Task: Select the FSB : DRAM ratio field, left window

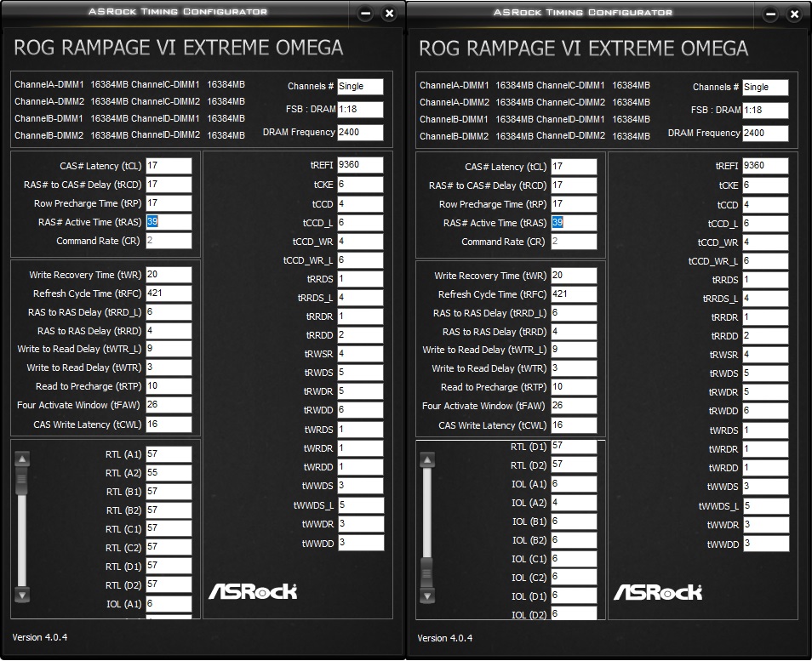Action: pos(360,109)
